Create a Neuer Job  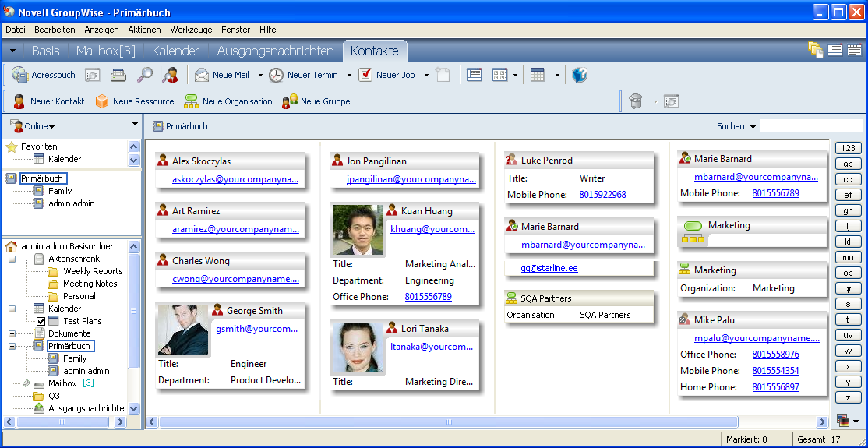(386, 75)
